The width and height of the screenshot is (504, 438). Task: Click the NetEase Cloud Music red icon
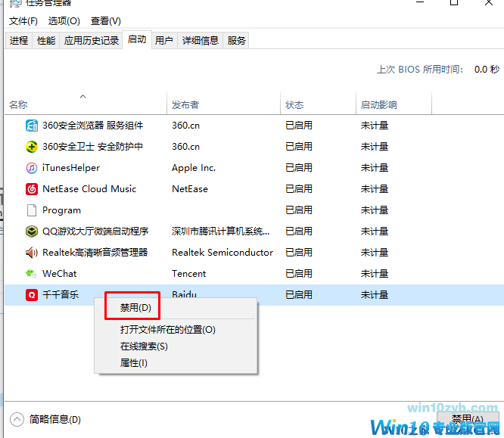tap(32, 189)
